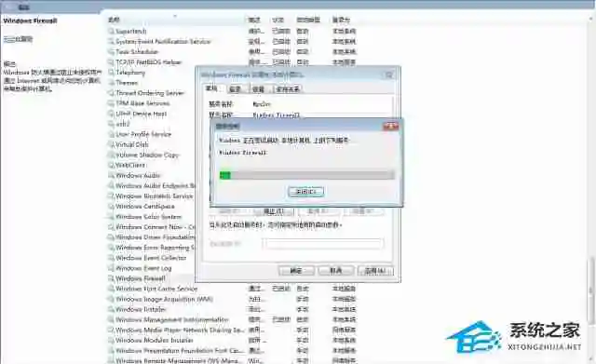Click the Themes service gear icon
Screen dimensions: 596x364
[x=111, y=83]
